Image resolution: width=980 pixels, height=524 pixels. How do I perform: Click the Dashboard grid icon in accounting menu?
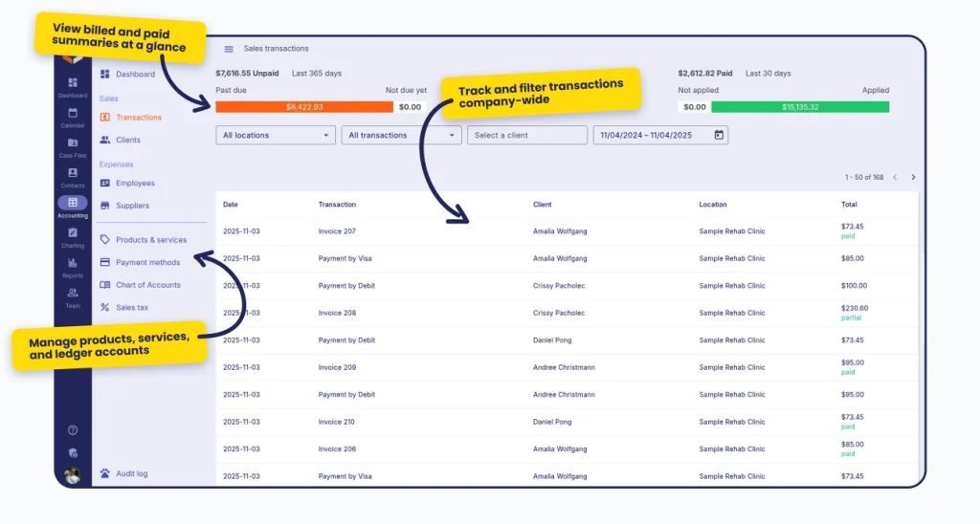(105, 75)
